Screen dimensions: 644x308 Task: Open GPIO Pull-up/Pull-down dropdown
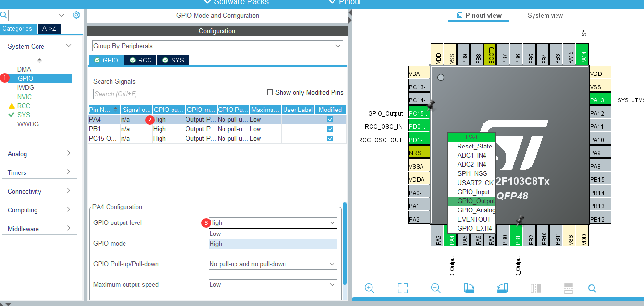coord(272,264)
